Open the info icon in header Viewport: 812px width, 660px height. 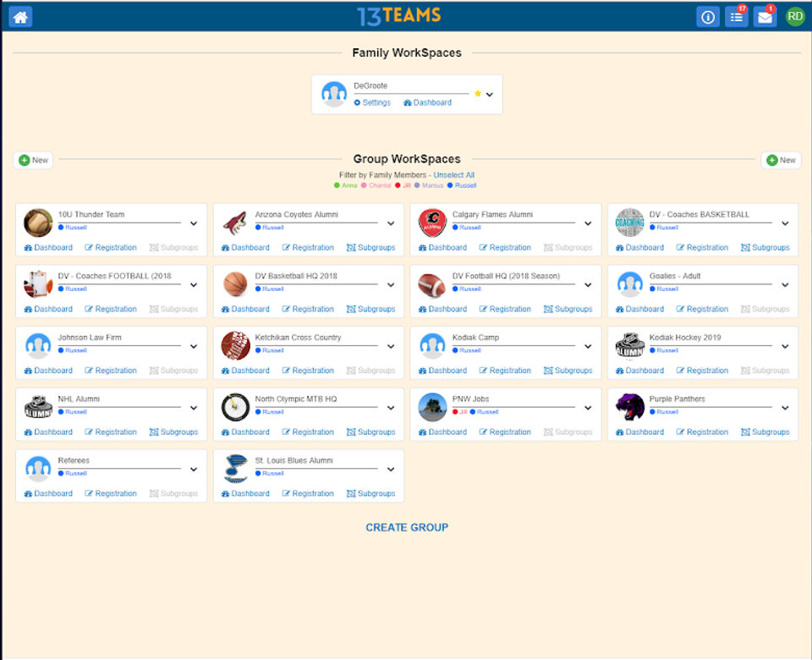click(x=707, y=17)
